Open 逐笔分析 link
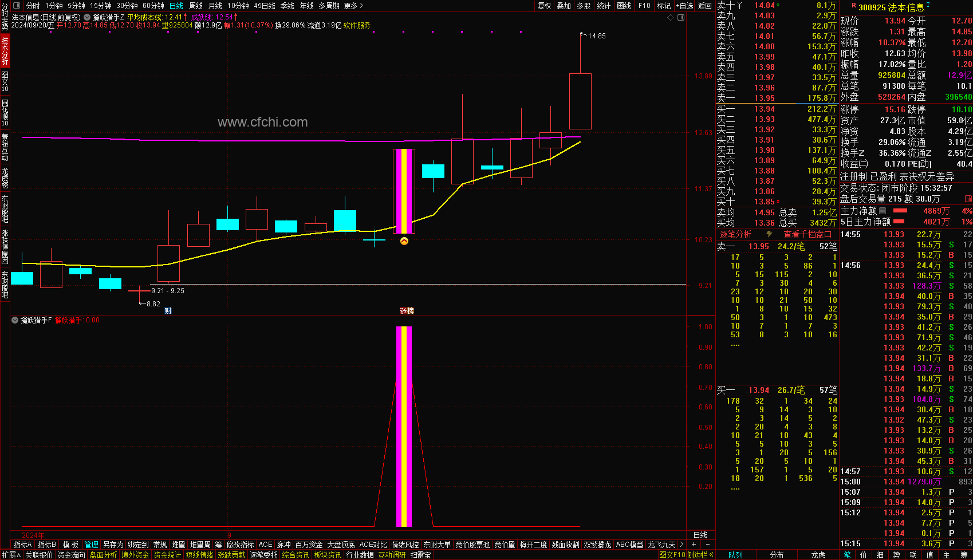Viewport: 973px width, 560px height. click(x=735, y=234)
